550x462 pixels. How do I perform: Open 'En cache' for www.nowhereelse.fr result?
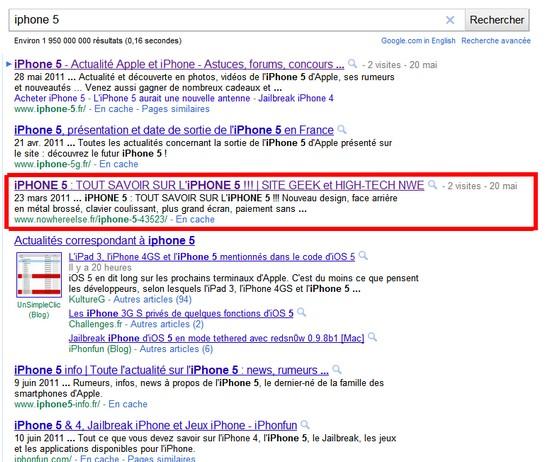click(195, 220)
